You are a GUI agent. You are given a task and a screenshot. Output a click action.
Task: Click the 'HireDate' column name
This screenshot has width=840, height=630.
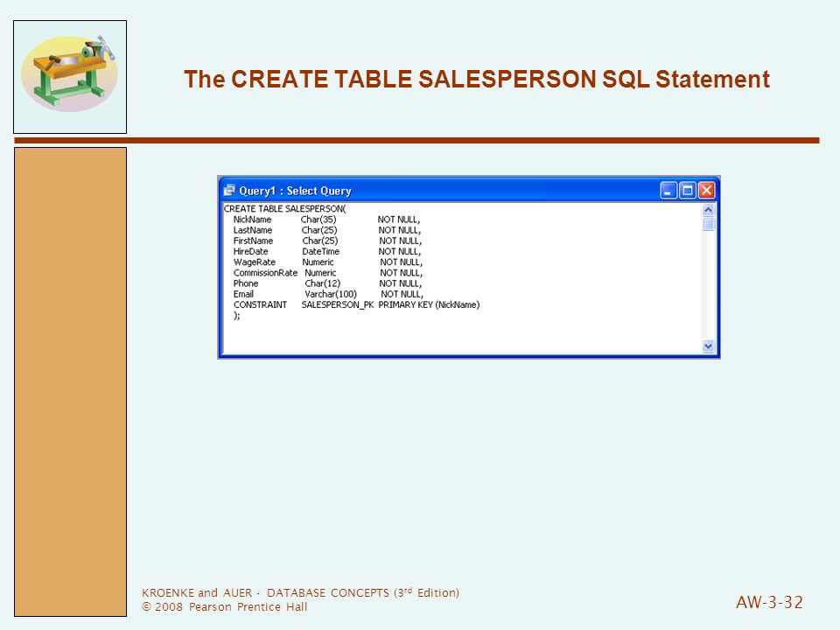[251, 251]
